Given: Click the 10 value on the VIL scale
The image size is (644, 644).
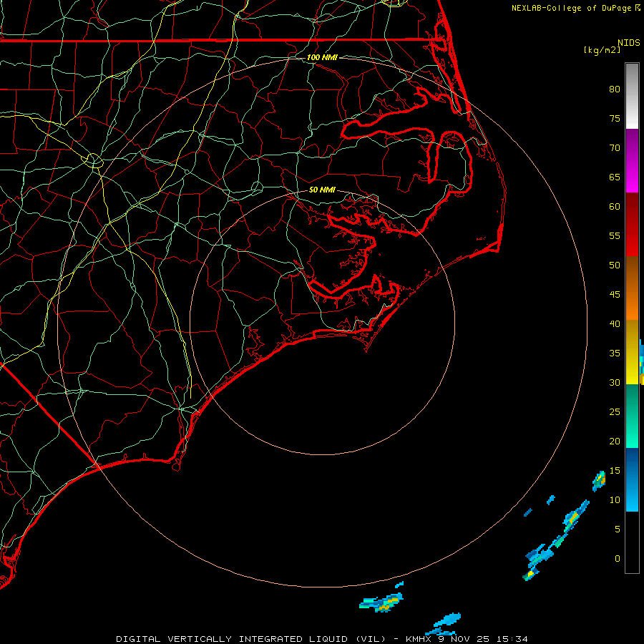Looking at the screenshot, I should 615,500.
